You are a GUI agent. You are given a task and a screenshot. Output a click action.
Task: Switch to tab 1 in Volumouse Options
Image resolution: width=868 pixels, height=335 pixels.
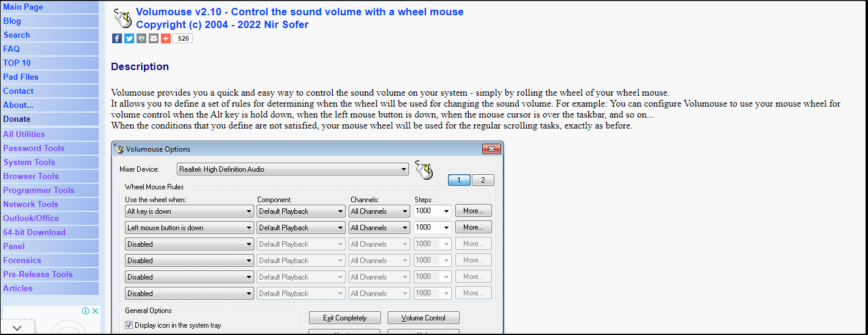[x=459, y=180]
